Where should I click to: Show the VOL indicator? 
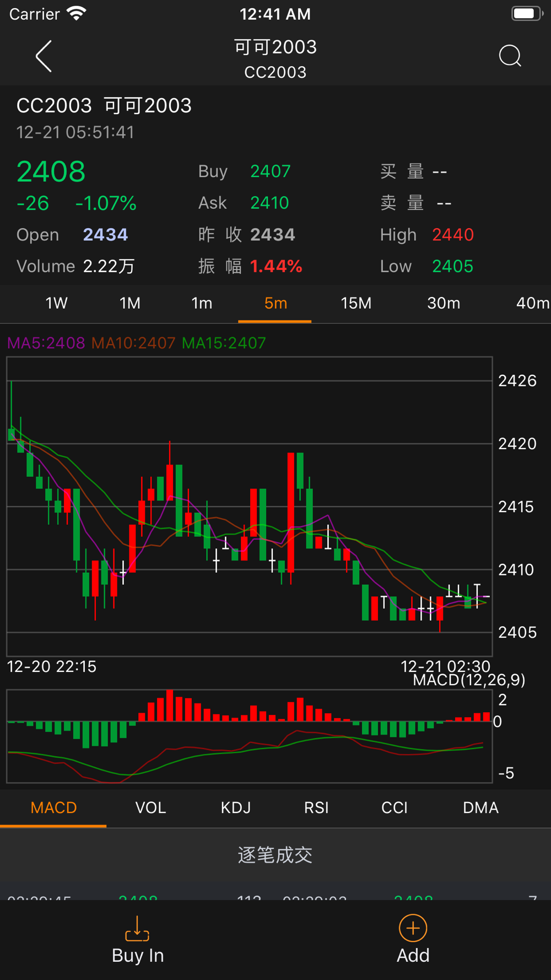pos(150,807)
